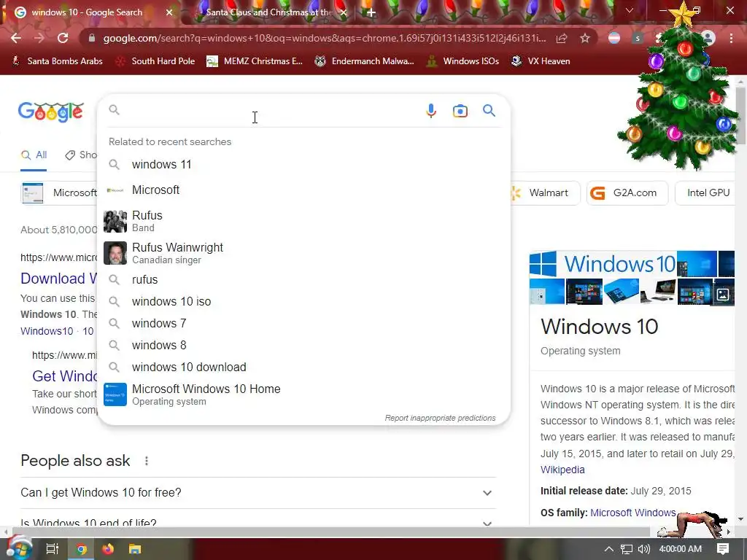The image size is (747, 560).
Task: Open the Chrome three-dot menu
Action: (731, 38)
